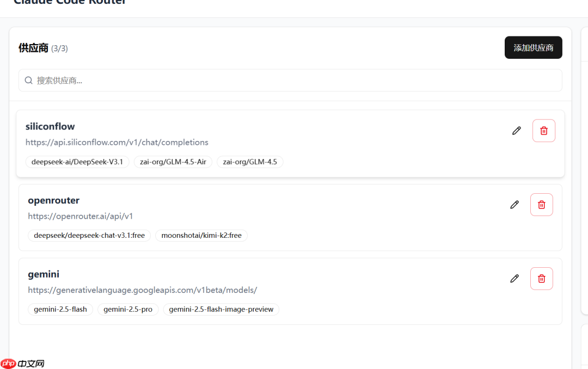Image resolution: width=588 pixels, height=369 pixels.
Task: Select the moonshotai/kimi-k2:free model tag
Action: 201,235
